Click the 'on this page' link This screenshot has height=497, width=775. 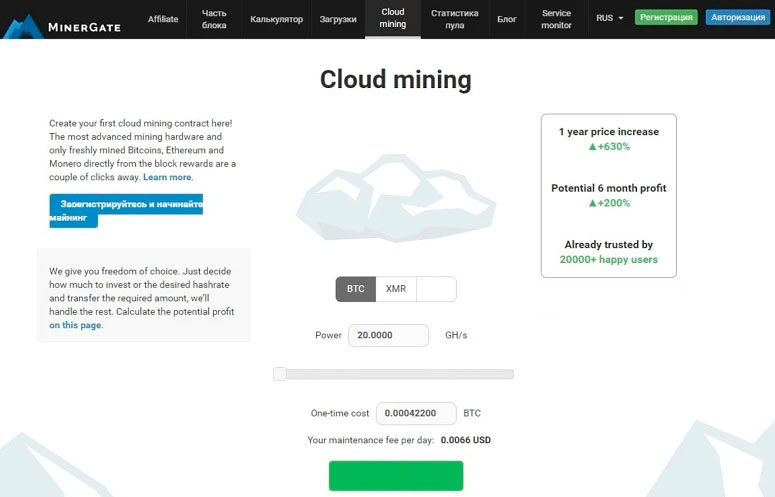click(75, 325)
